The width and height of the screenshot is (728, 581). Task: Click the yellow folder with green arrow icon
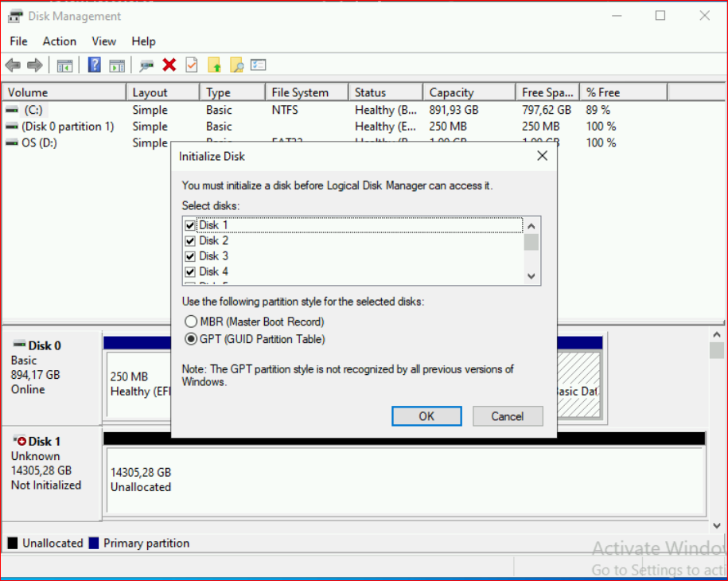click(x=214, y=65)
